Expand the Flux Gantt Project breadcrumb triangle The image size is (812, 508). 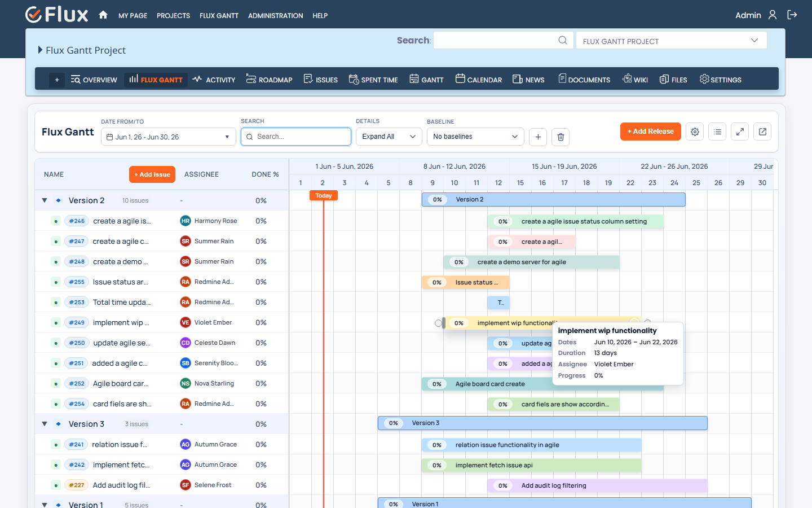pyautogui.click(x=40, y=50)
